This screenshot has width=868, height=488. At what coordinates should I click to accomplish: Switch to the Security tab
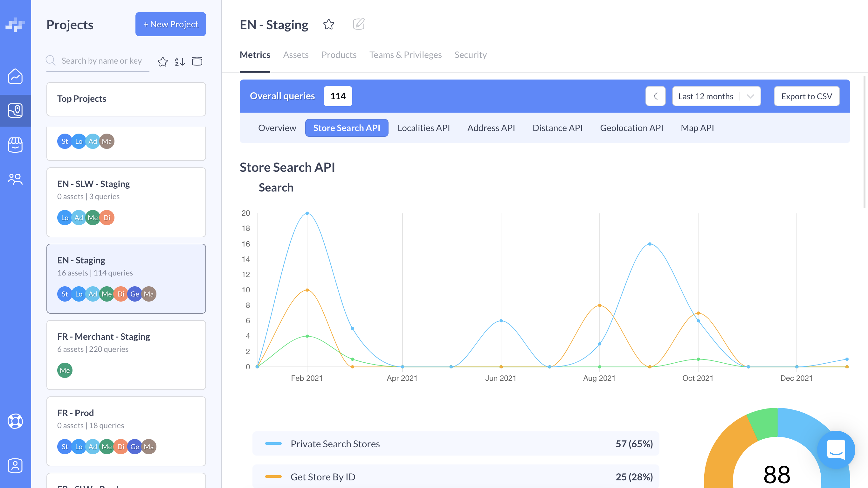click(470, 55)
